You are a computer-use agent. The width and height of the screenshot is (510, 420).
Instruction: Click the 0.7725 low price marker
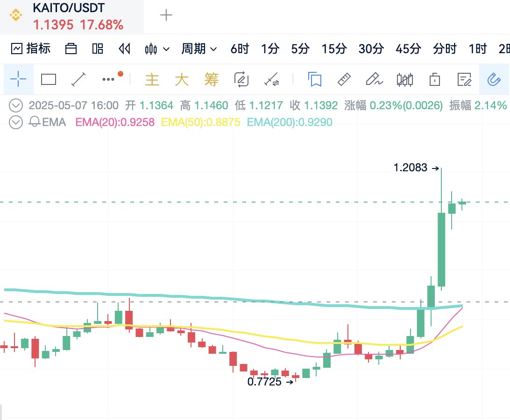[x=264, y=382]
